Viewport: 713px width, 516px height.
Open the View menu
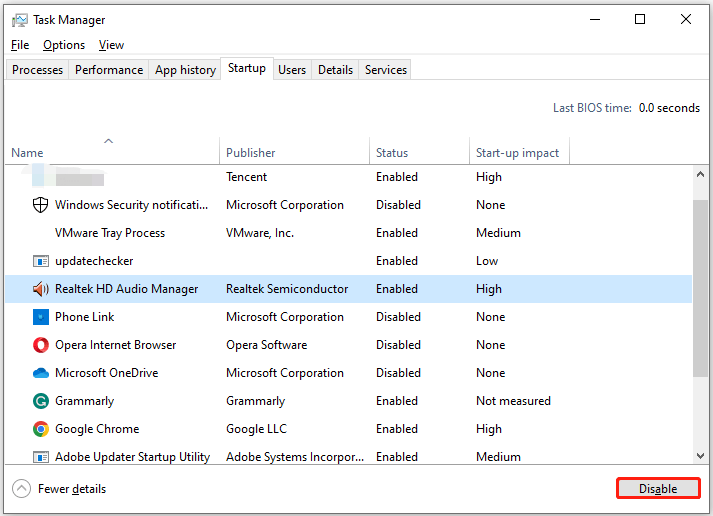[x=111, y=45]
